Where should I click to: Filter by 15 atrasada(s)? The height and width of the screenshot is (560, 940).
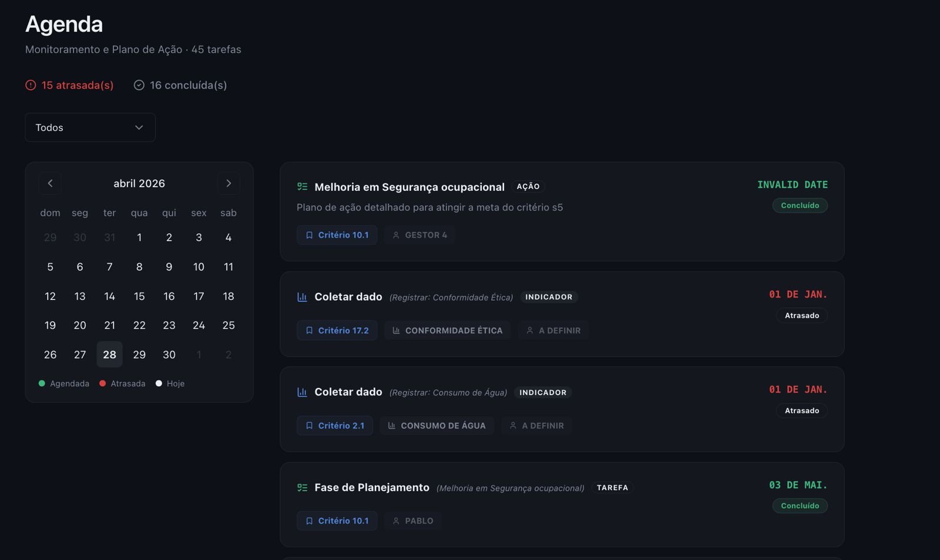pos(69,85)
